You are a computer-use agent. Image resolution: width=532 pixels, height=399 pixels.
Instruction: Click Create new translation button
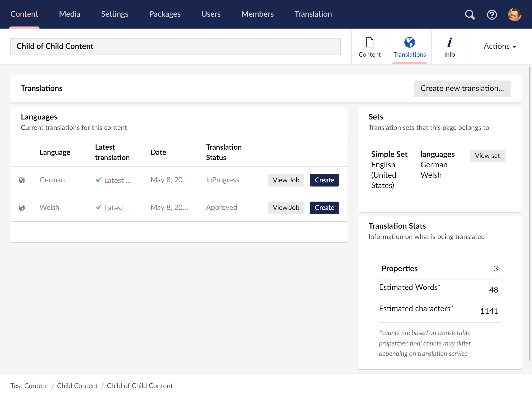[462, 89]
